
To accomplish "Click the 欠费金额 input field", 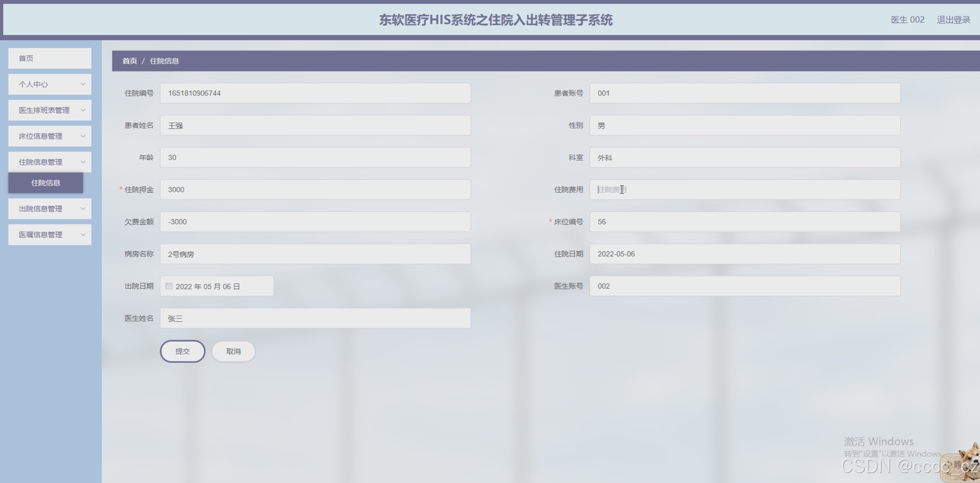I will coord(315,222).
